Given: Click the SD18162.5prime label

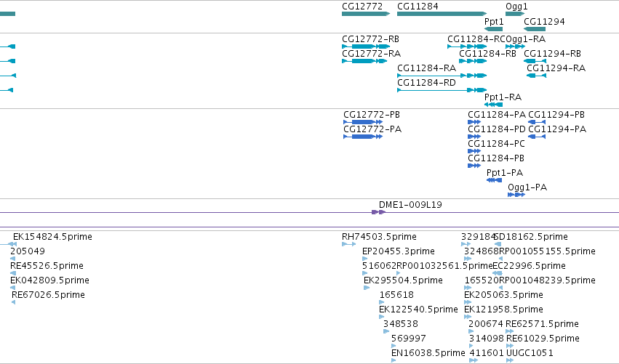Looking at the screenshot, I should 531,237.
